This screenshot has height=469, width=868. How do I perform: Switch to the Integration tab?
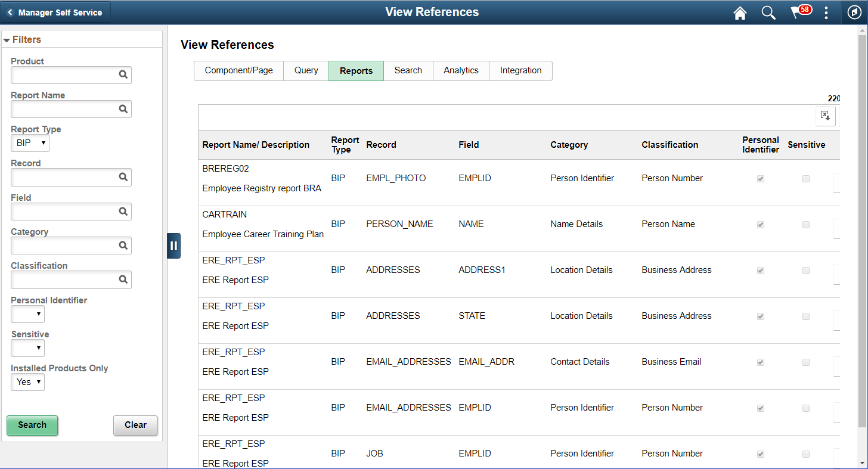520,70
